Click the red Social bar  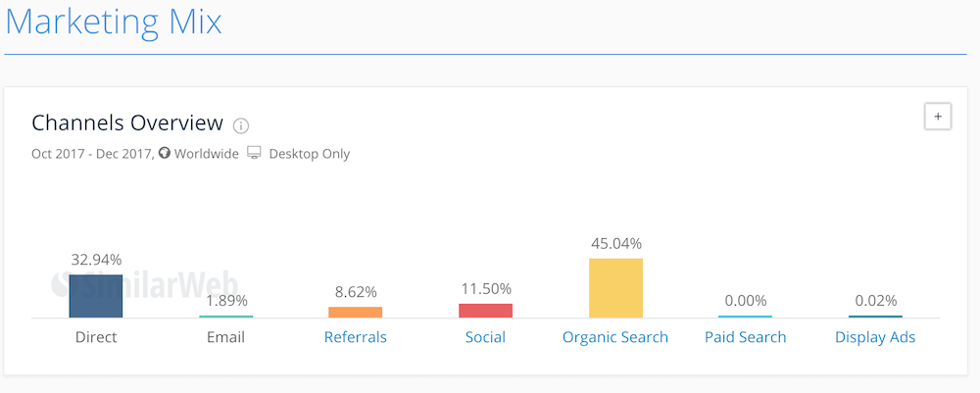486,311
